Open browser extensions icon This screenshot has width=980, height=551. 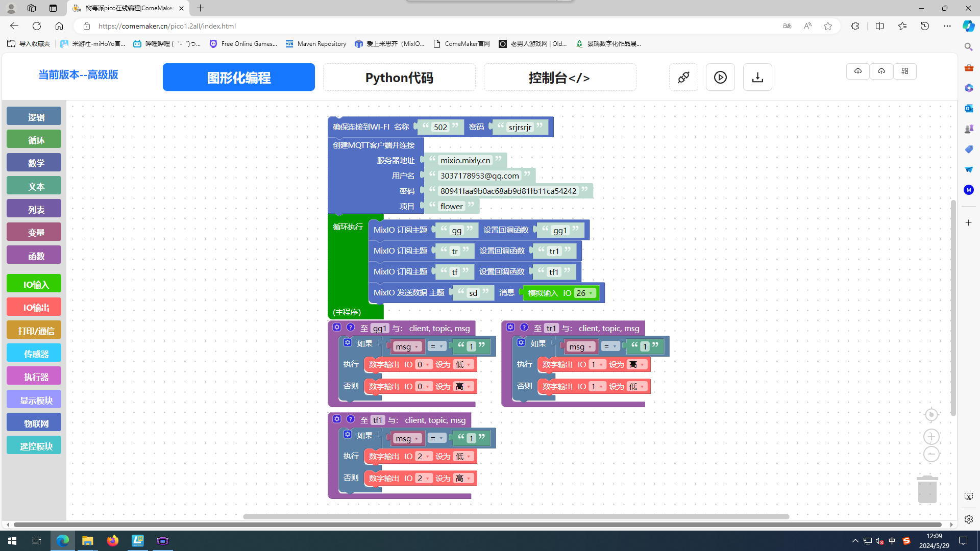click(x=855, y=26)
